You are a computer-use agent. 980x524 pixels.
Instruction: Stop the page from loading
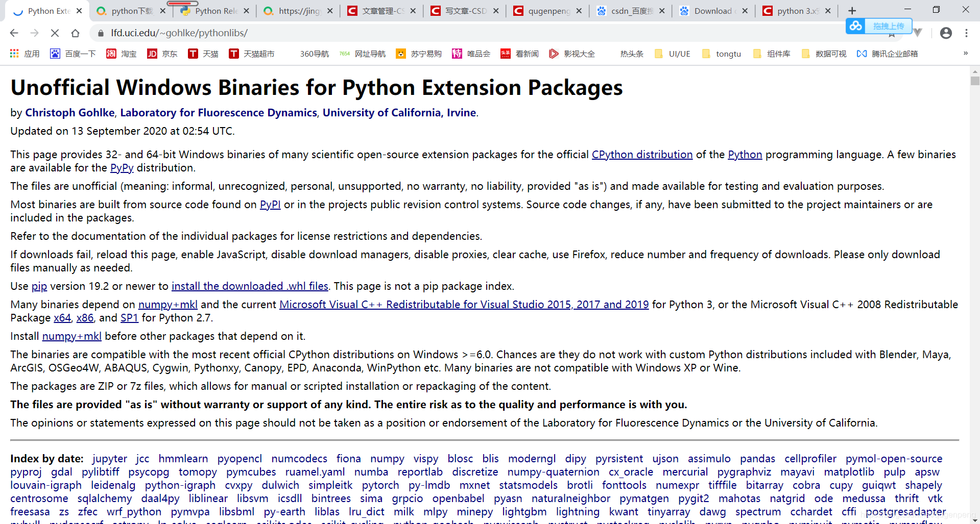[x=55, y=33]
